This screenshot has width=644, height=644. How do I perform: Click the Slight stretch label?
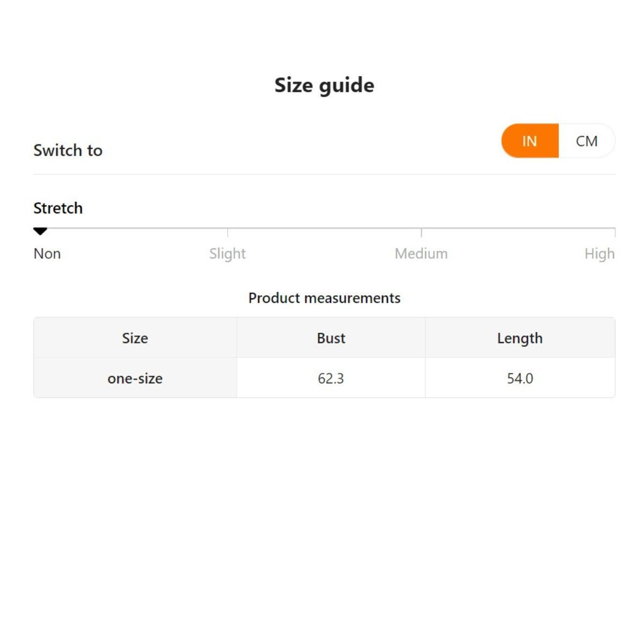coord(228,254)
